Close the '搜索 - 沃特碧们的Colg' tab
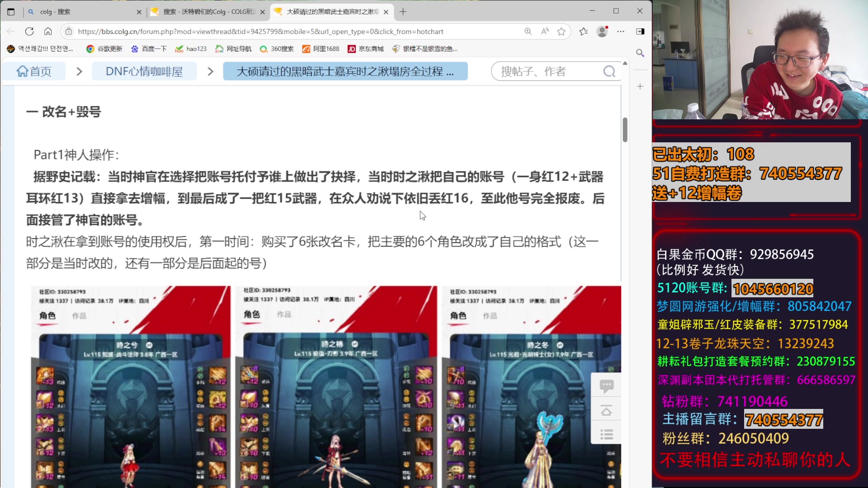The width and height of the screenshot is (868, 488). pyautogui.click(x=262, y=12)
